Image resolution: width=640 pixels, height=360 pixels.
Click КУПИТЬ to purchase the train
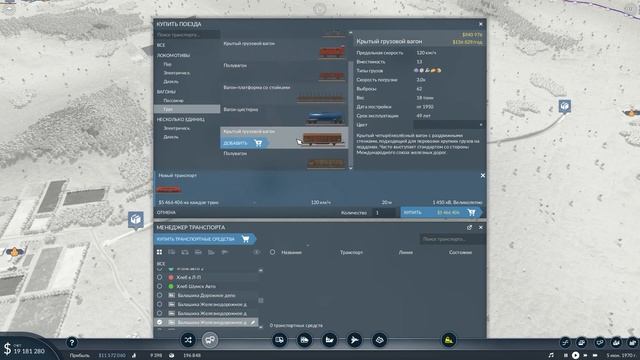pos(441,212)
